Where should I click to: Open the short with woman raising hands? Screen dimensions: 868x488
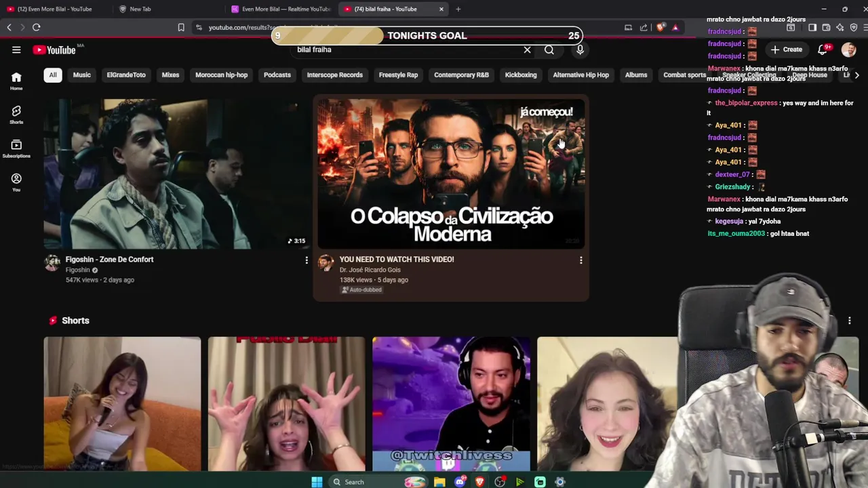click(x=286, y=404)
